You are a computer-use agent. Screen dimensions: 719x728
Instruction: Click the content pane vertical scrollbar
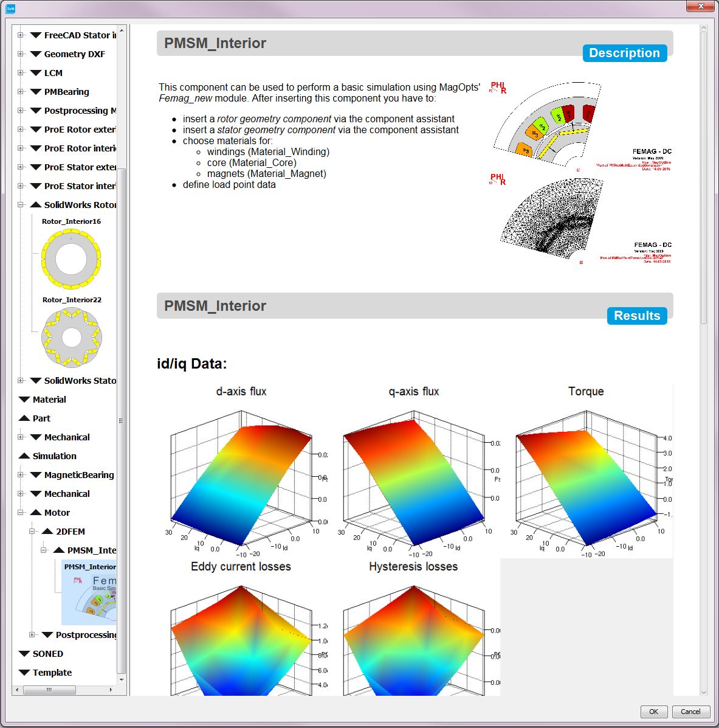[704, 176]
